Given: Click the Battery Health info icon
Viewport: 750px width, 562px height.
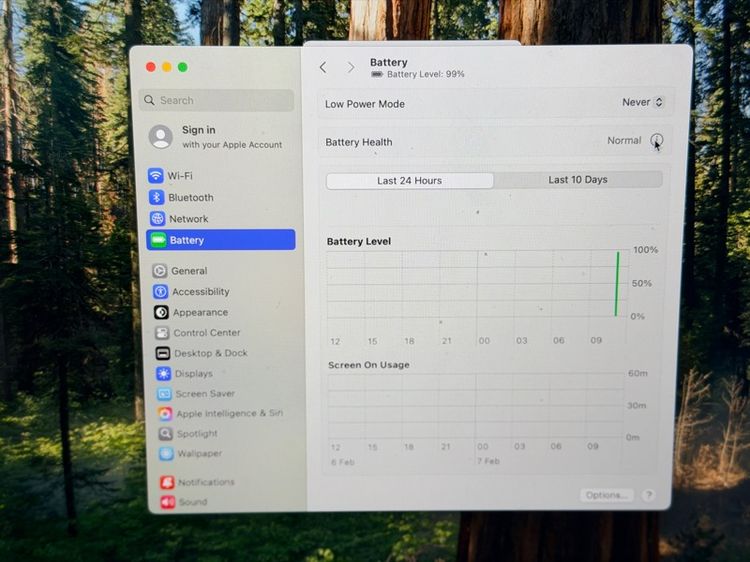Looking at the screenshot, I should tap(656, 141).
